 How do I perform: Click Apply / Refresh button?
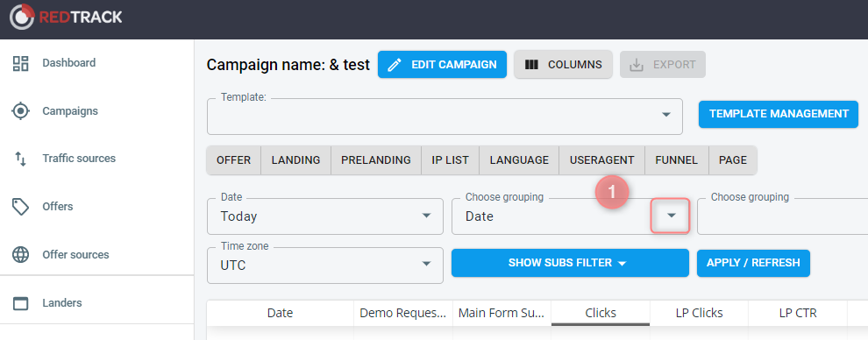pos(753,263)
